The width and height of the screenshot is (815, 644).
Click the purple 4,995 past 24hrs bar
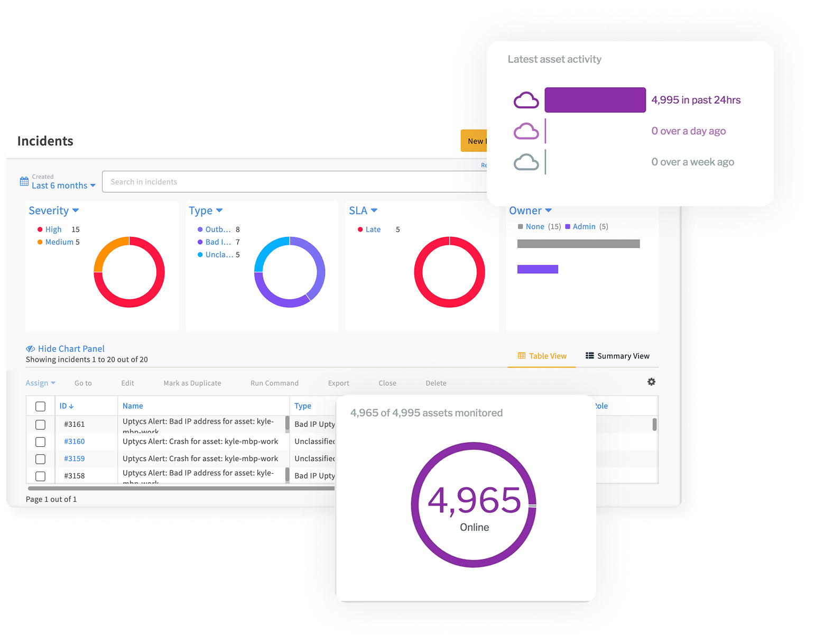[x=595, y=100]
